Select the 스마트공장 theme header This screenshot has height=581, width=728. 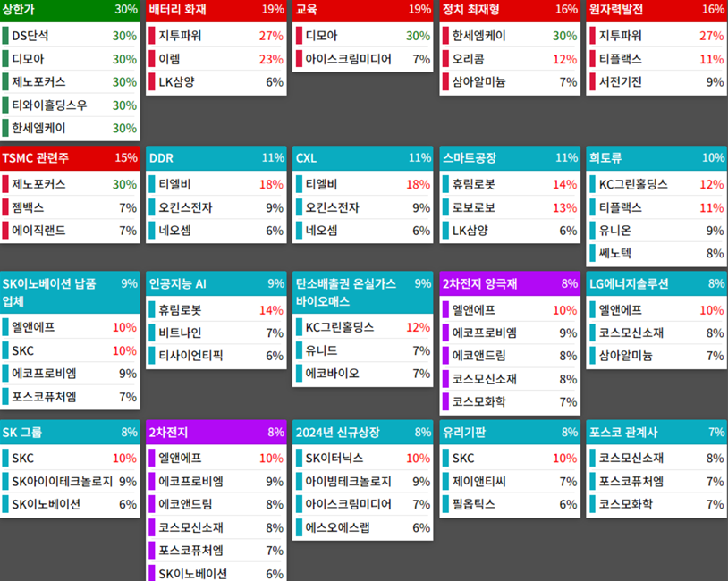[x=510, y=158]
